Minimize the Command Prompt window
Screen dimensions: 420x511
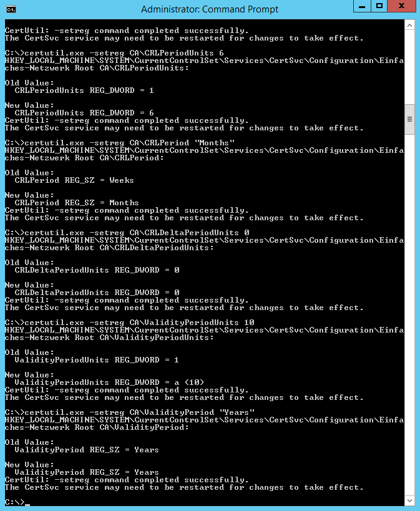point(362,6)
